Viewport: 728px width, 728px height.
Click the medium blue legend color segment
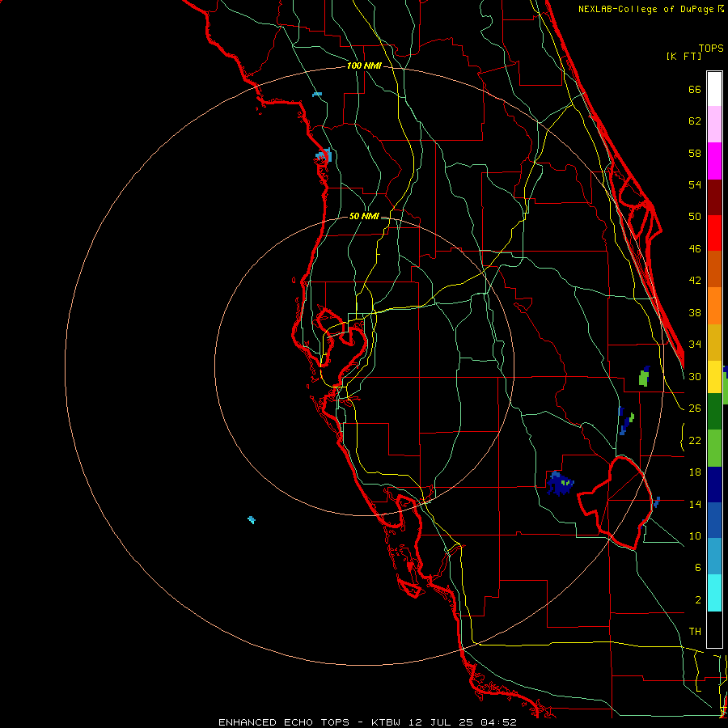pyautogui.click(x=714, y=520)
